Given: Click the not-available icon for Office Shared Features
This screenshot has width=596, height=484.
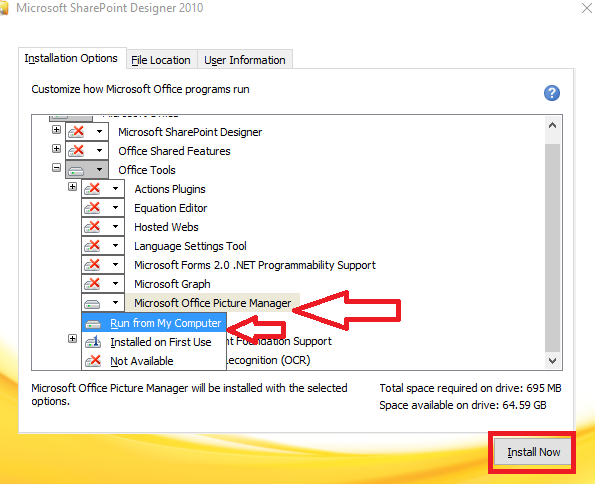Looking at the screenshot, I should click(x=76, y=151).
